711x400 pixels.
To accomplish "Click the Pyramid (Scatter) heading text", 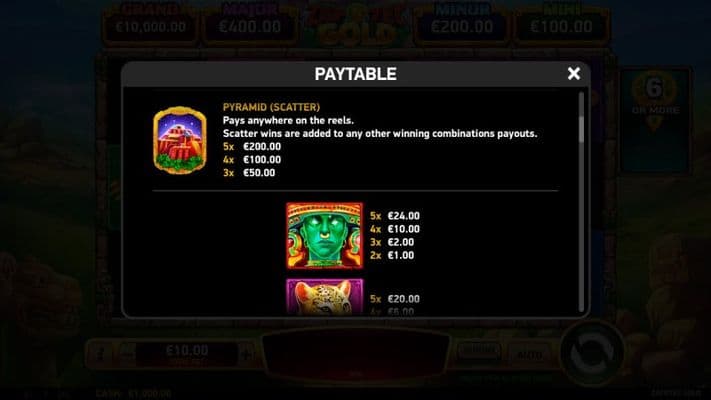I will (271, 107).
